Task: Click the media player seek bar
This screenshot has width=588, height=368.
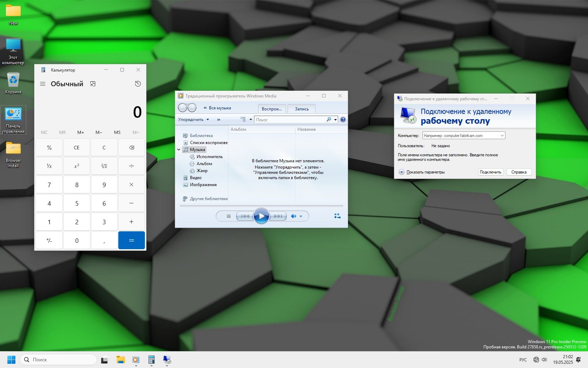Action: 261,206
